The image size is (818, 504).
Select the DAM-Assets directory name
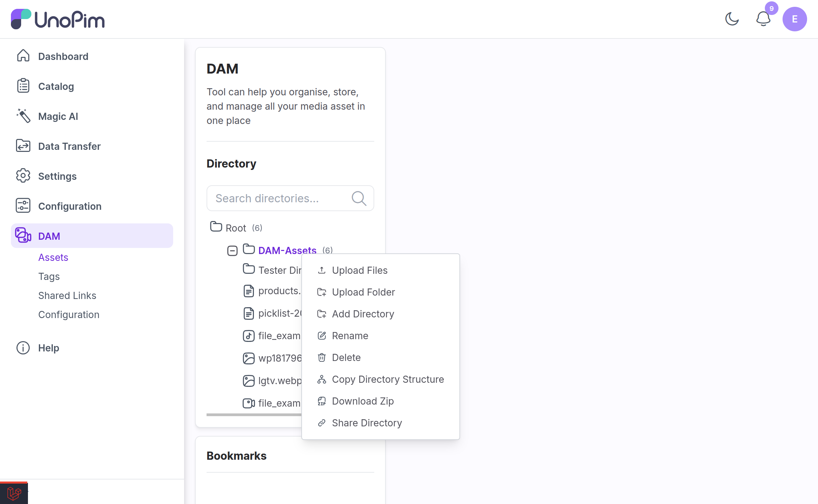[x=287, y=250]
